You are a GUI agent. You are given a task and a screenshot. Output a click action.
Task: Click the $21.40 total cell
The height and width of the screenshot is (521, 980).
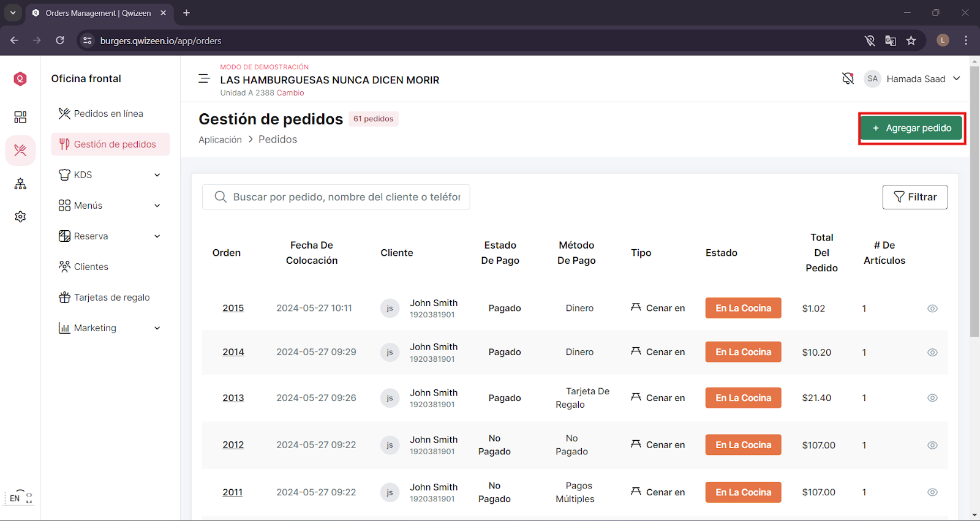coord(816,398)
